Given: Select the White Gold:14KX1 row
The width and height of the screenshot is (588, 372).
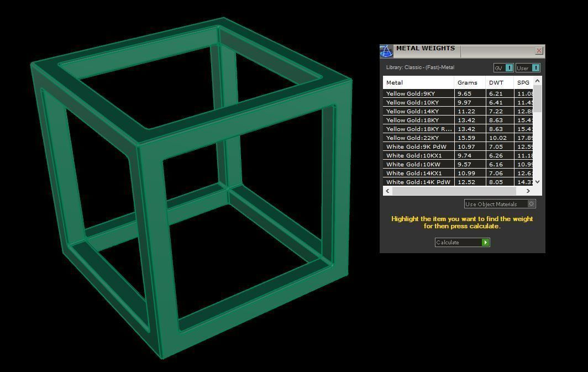Looking at the screenshot, I should tap(458, 173).
